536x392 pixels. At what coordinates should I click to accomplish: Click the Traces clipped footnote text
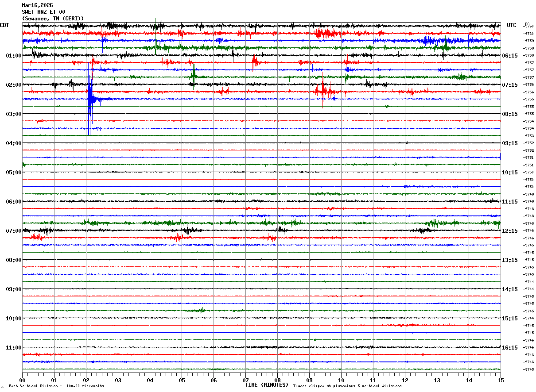(347, 386)
